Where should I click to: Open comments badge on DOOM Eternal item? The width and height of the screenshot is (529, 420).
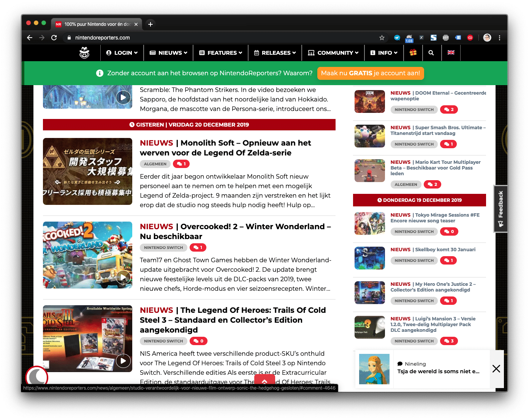[x=449, y=109]
